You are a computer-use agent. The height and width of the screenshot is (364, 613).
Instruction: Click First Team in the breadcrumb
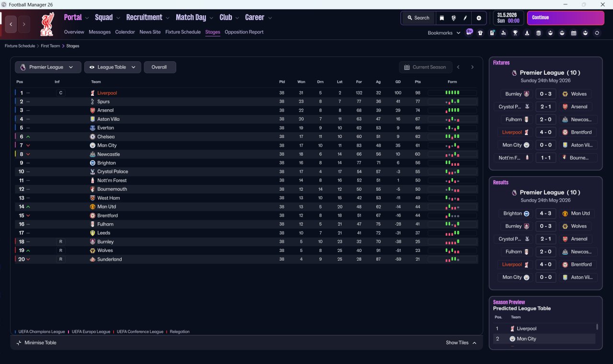click(x=51, y=46)
